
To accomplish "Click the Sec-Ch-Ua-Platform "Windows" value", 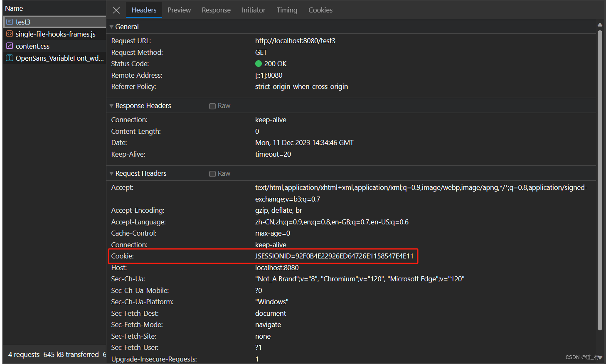I will (x=272, y=302).
